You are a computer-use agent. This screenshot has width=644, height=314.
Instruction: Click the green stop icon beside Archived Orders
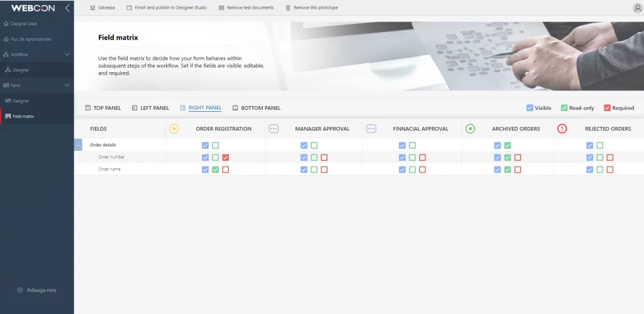[x=470, y=129]
